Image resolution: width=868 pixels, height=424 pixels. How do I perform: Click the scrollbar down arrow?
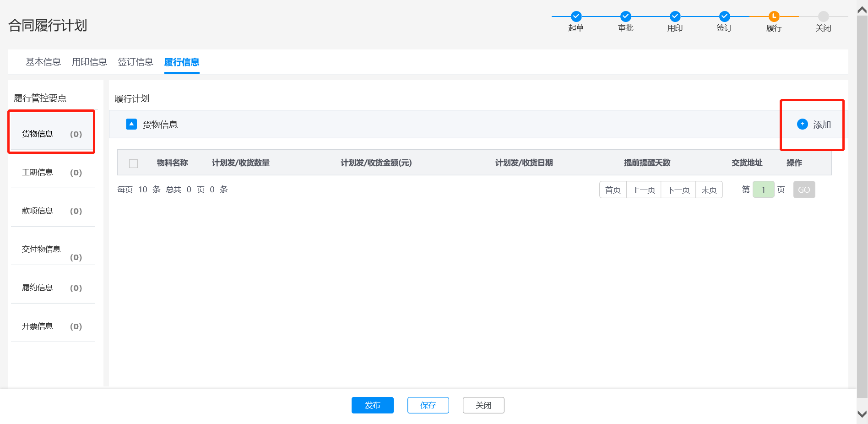tap(862, 414)
